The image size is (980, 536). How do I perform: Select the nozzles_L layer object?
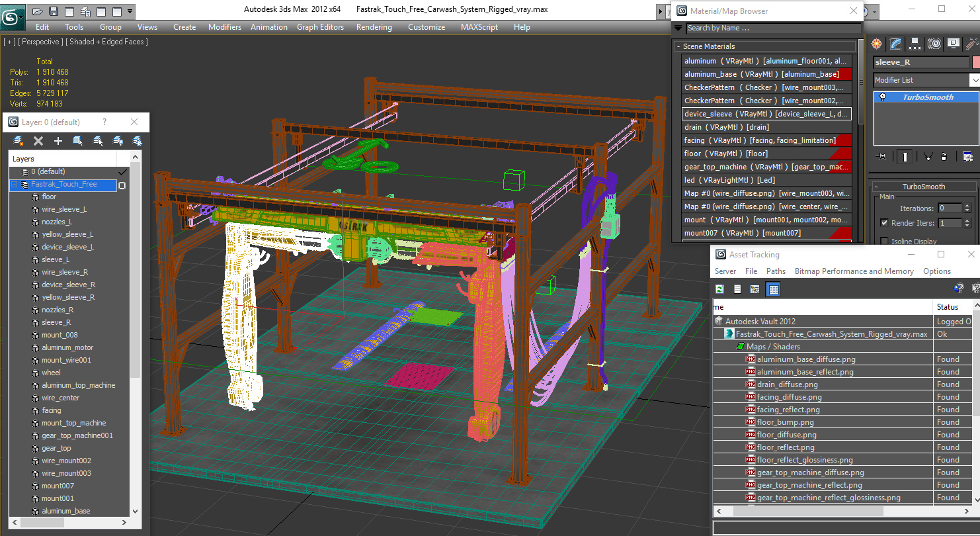(57, 222)
